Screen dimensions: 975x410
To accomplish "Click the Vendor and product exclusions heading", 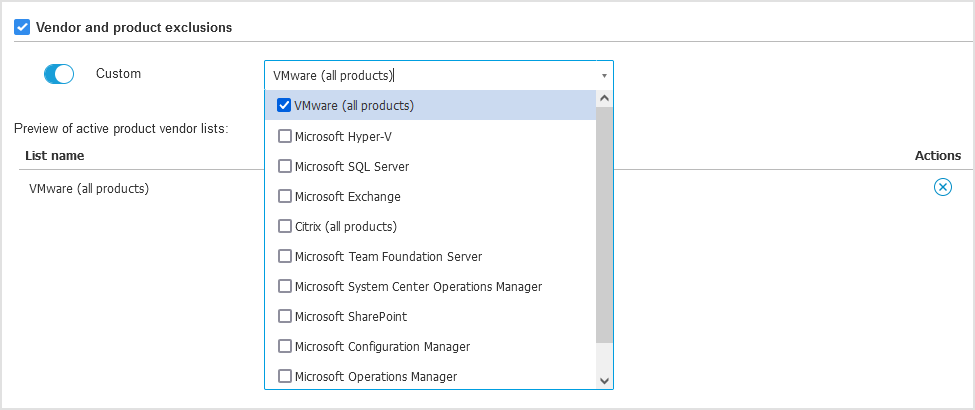I will pos(134,27).
